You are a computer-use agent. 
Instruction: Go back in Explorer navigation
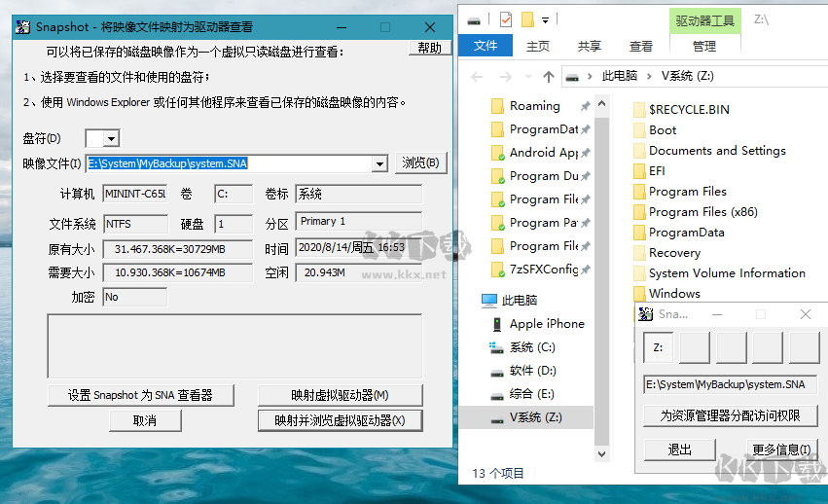click(477, 77)
